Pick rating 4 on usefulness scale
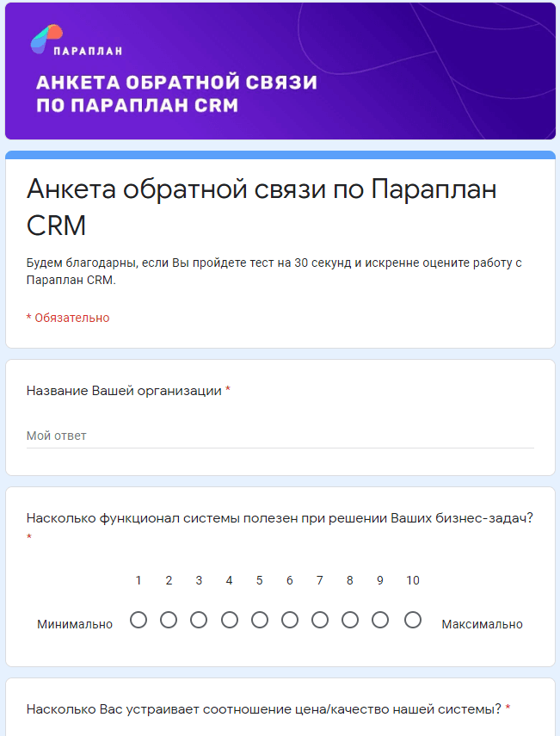 tap(229, 620)
